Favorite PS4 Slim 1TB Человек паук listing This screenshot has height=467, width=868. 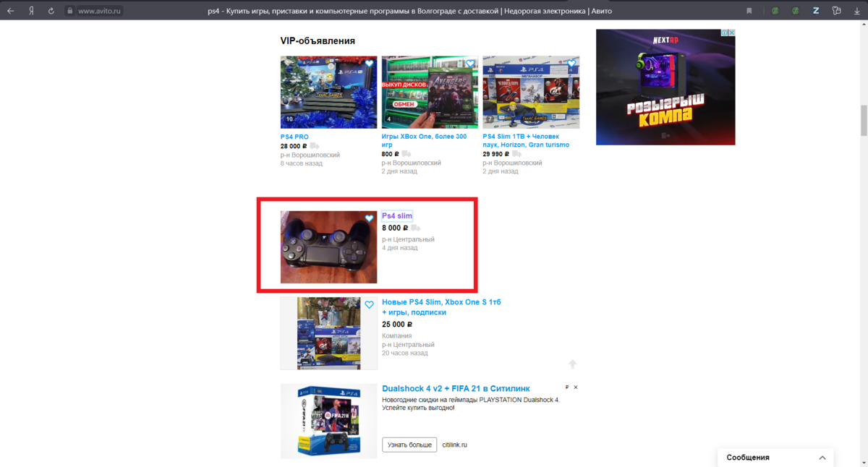(x=571, y=64)
